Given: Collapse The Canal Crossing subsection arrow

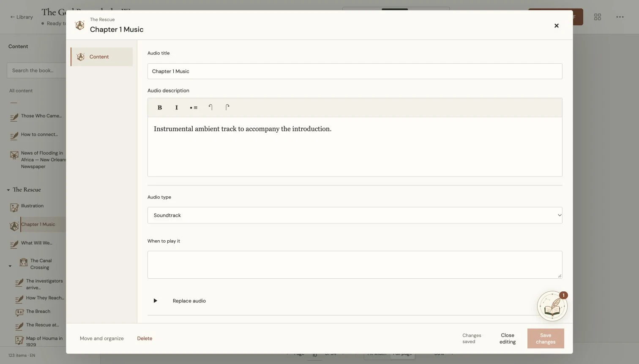Looking at the screenshot, I should (10, 266).
